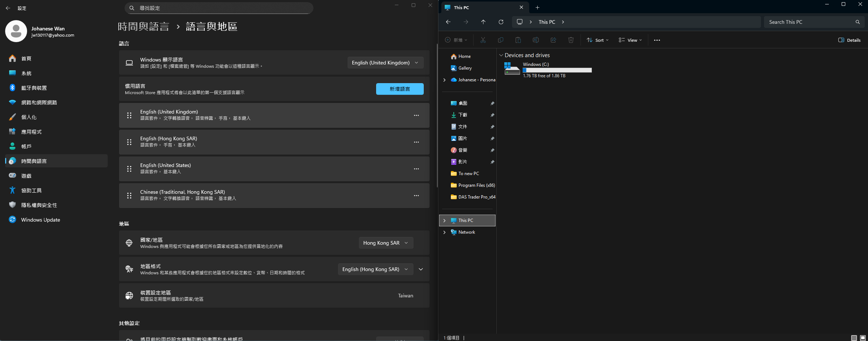Screen dimensions: 868x341
Task: Open the Hong Kong SAR country dropdown
Action: (386, 243)
